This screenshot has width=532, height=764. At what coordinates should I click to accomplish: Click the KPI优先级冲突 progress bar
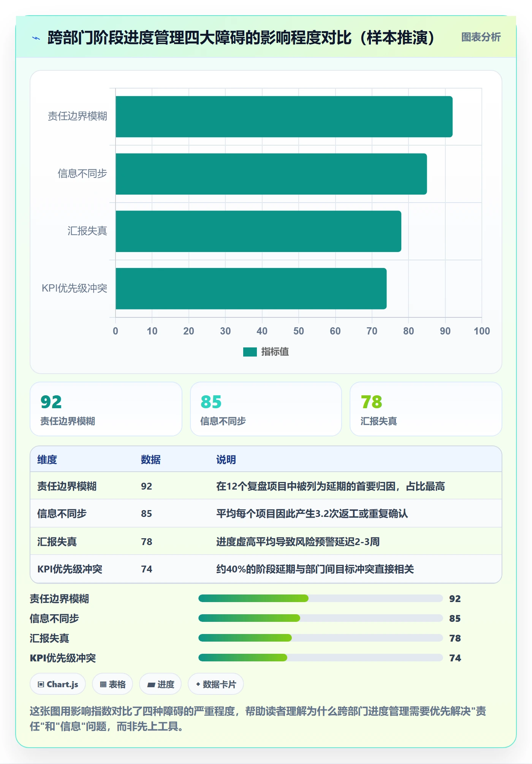[321, 658]
